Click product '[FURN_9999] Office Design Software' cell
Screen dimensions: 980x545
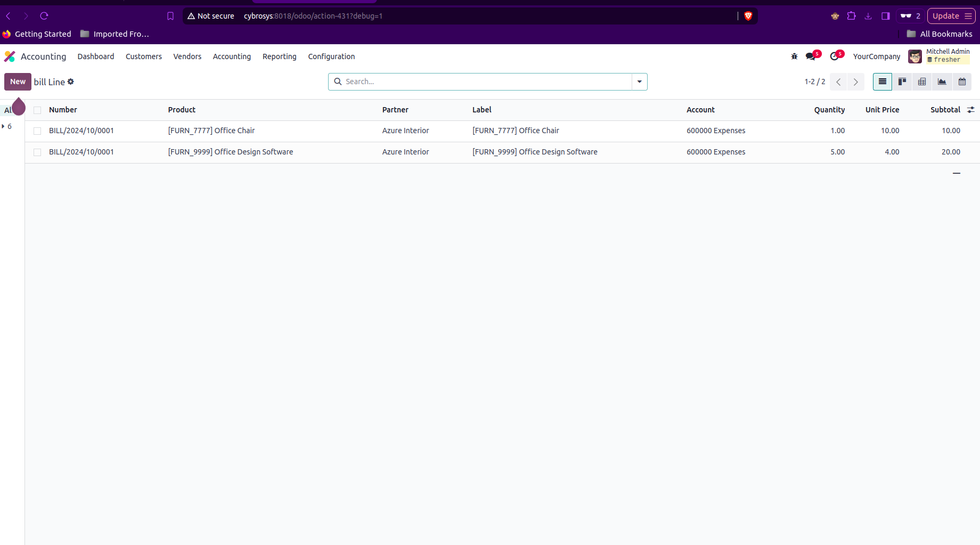tap(231, 152)
